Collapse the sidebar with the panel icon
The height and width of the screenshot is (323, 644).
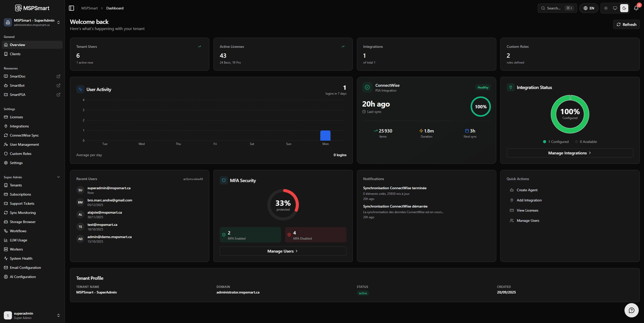point(71,8)
